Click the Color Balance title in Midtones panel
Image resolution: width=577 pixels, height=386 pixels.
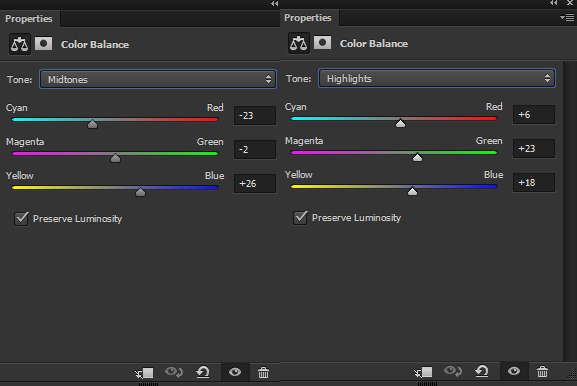(x=95, y=45)
